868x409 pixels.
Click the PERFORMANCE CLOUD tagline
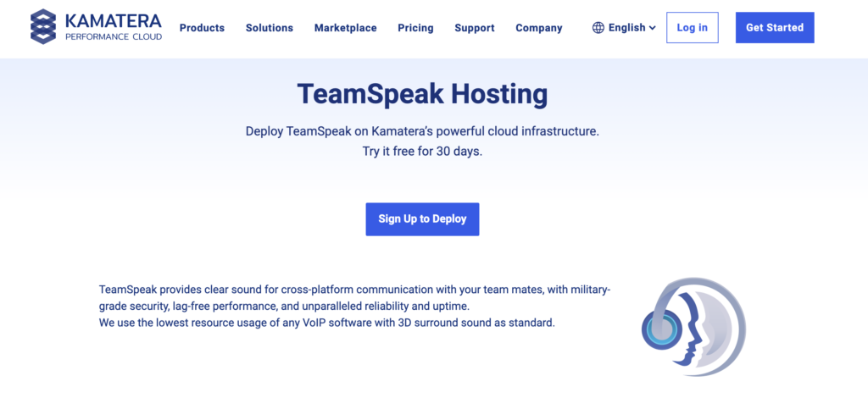pyautogui.click(x=113, y=37)
